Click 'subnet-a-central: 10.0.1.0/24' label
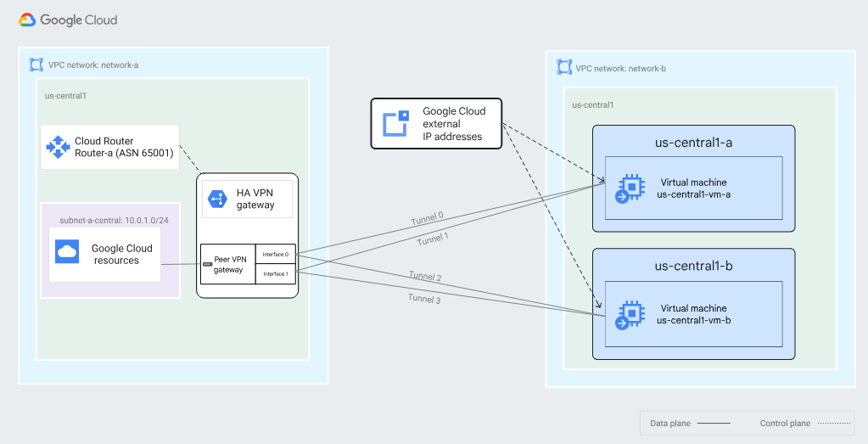 (114, 221)
